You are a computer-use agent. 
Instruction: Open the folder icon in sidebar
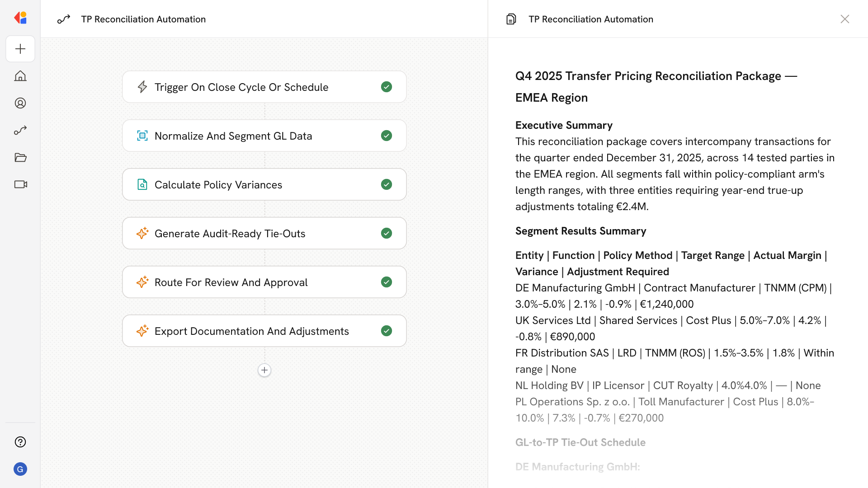pyautogui.click(x=20, y=157)
